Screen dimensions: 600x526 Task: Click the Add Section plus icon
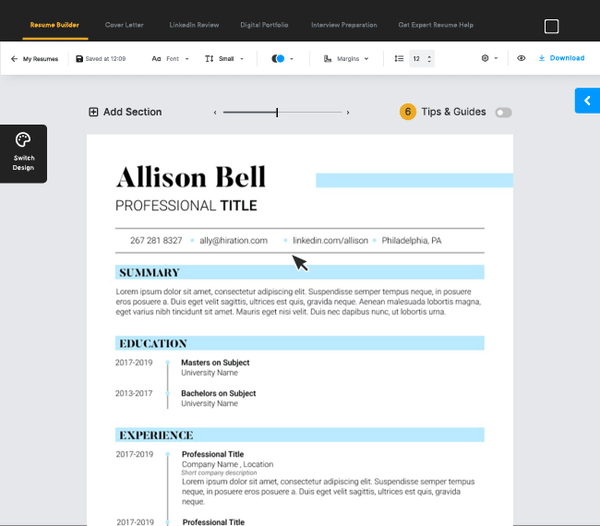pos(93,112)
